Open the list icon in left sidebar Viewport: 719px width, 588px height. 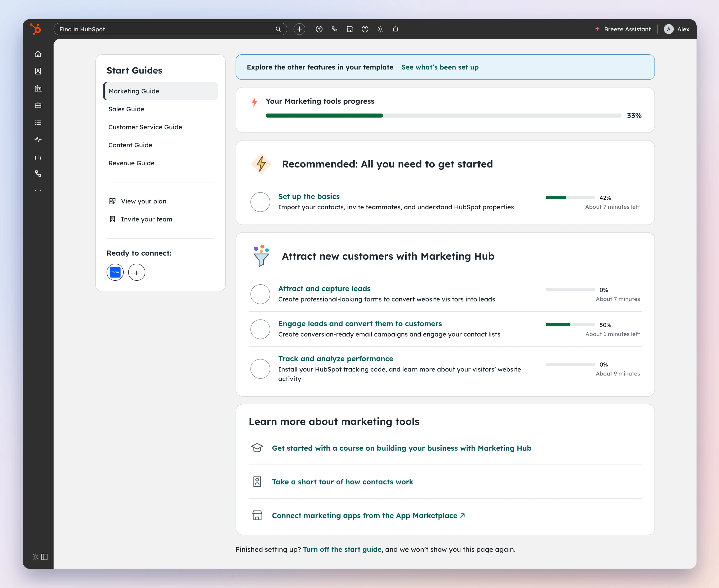[38, 122]
